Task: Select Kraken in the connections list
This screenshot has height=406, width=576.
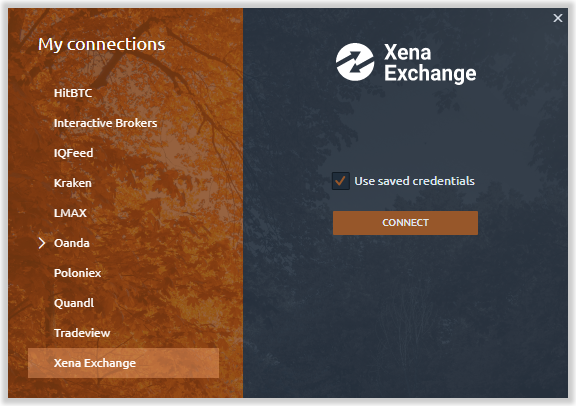Action: [73, 183]
